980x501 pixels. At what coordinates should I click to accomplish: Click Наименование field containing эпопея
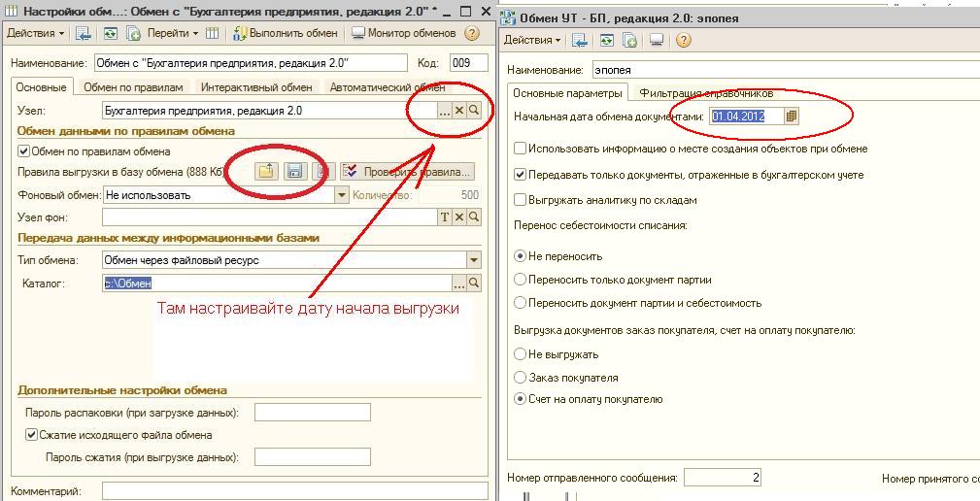pos(785,70)
